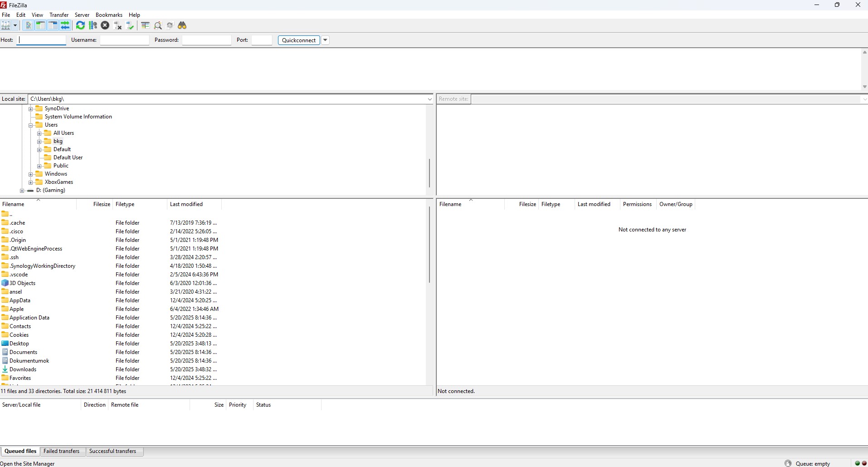Click the parent directory '..' folder icon

click(x=5, y=214)
